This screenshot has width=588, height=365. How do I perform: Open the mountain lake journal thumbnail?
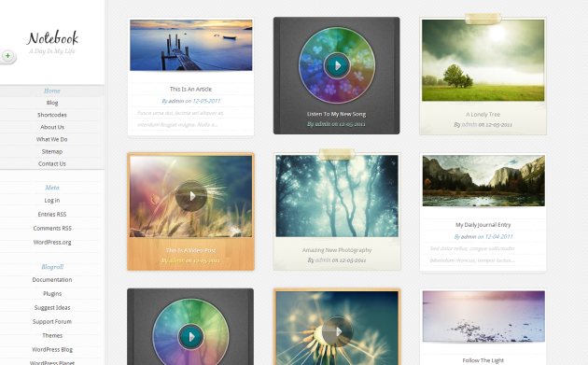483,181
